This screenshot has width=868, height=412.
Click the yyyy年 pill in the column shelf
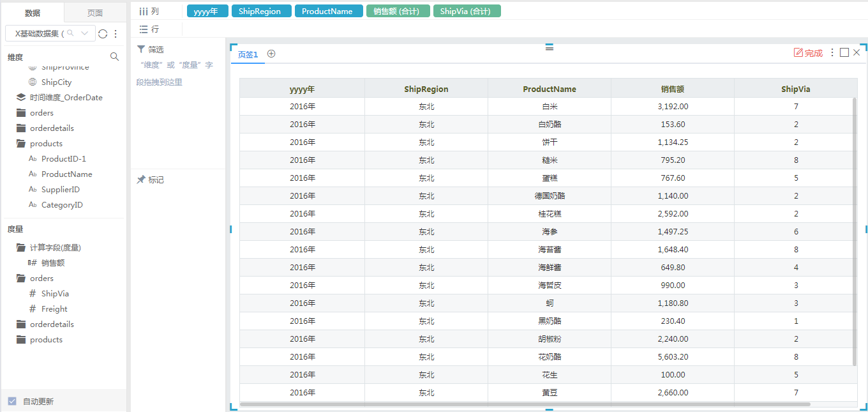pyautogui.click(x=207, y=11)
